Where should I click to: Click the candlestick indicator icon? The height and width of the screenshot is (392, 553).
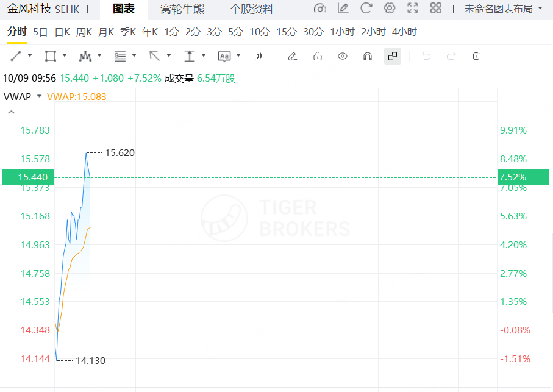259,56
